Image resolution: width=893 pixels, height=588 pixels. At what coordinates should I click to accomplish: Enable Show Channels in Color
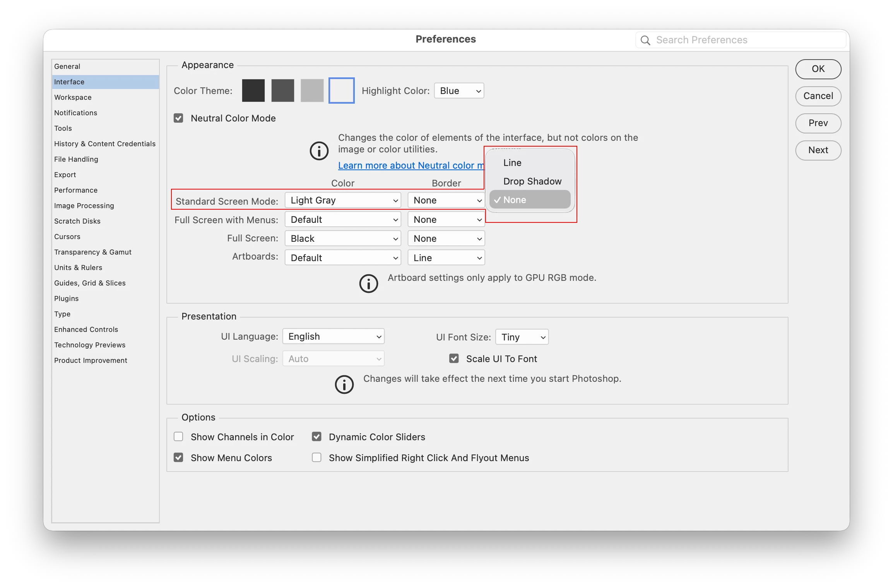[178, 437]
